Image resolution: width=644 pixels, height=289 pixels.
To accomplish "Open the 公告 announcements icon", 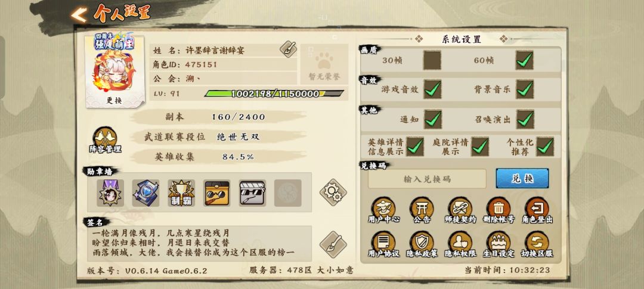I will (x=422, y=210).
